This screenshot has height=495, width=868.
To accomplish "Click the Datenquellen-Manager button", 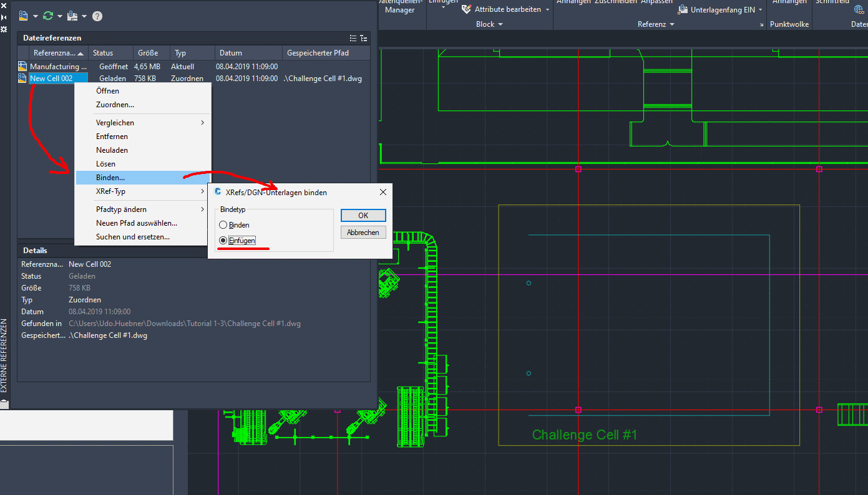I will 400,6.
